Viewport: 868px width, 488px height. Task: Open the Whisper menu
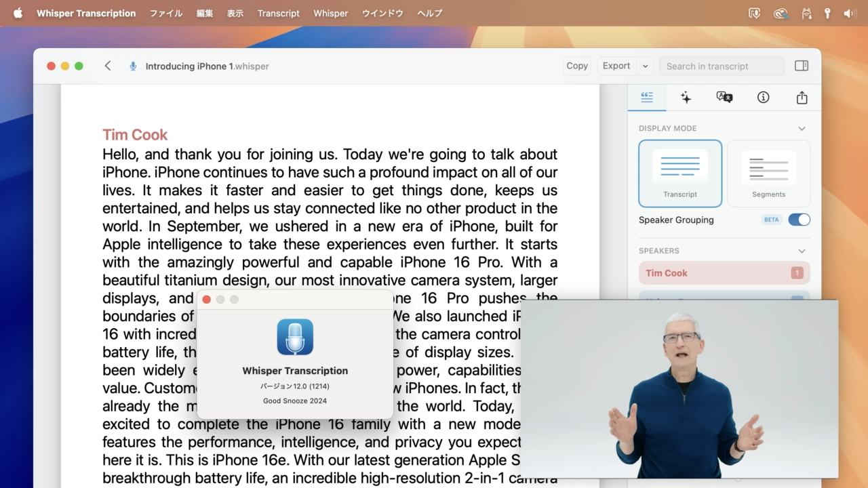[x=330, y=13]
